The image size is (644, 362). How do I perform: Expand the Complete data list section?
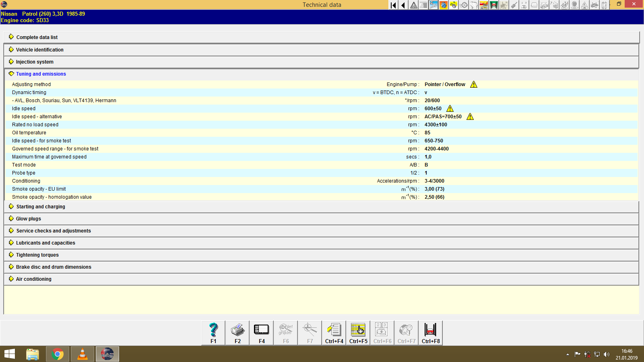coord(37,37)
